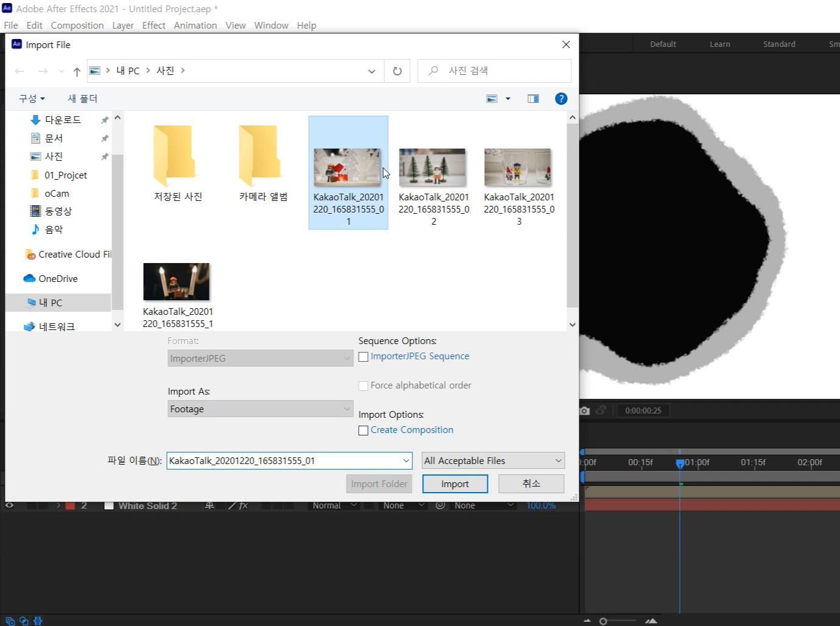Viewport: 840px width, 626px height.
Task: Open view options dropdown arrow
Action: pyautogui.click(x=508, y=99)
